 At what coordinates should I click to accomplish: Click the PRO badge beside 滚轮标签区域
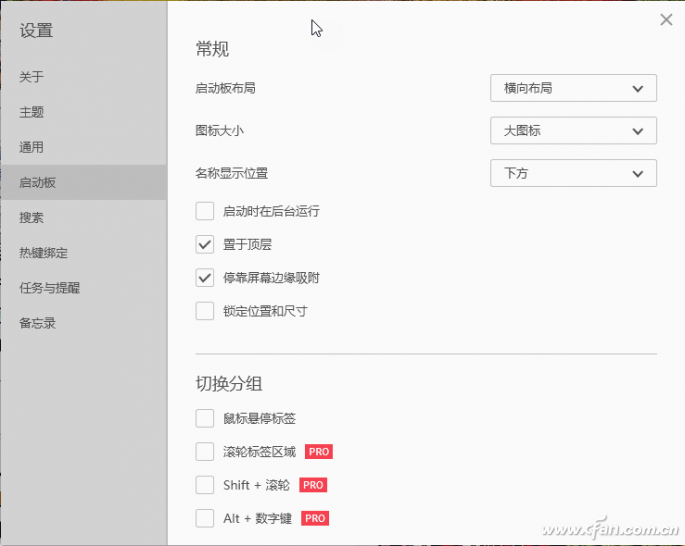pyautogui.click(x=319, y=452)
